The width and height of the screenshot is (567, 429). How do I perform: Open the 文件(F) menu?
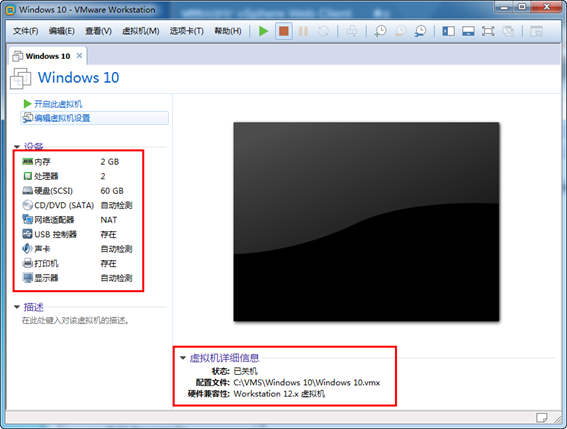click(26, 31)
